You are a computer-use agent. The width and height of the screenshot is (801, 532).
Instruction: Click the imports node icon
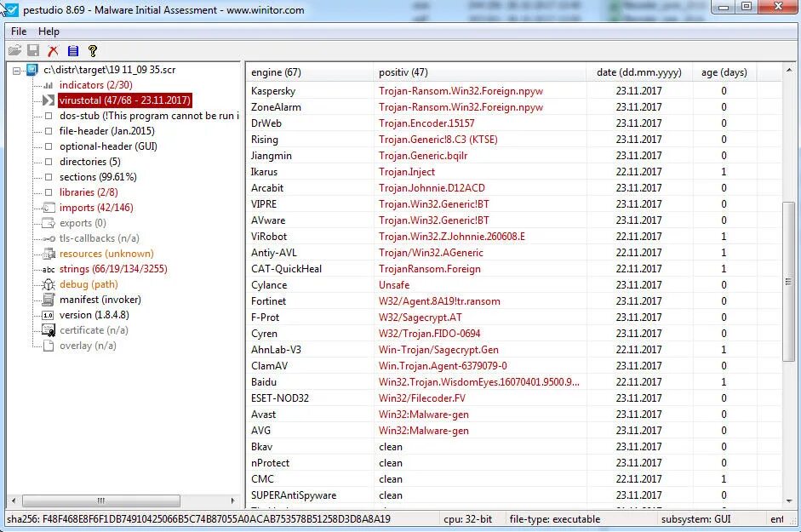[x=49, y=208]
